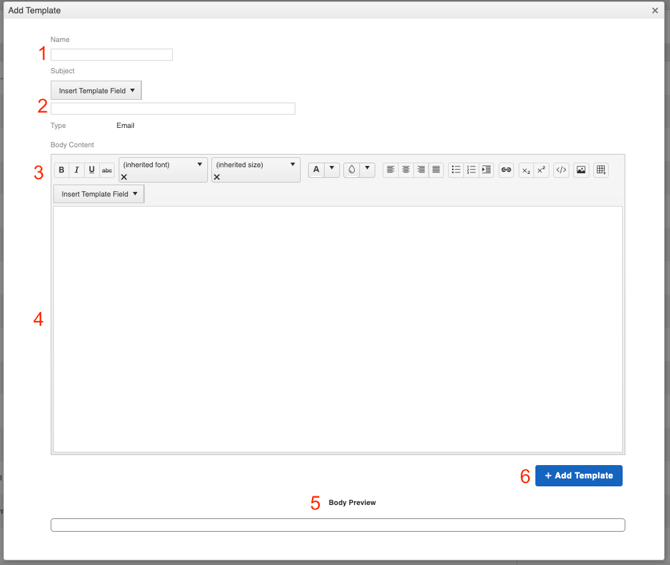Viewport: 670px width, 565px height.
Task: Insert an image into the body
Action: (581, 170)
